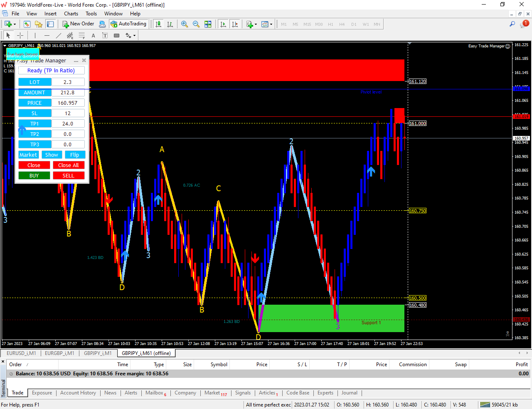The height and width of the screenshot is (409, 532).
Task: Open the Market Watch panel icon
Action: (27, 24)
